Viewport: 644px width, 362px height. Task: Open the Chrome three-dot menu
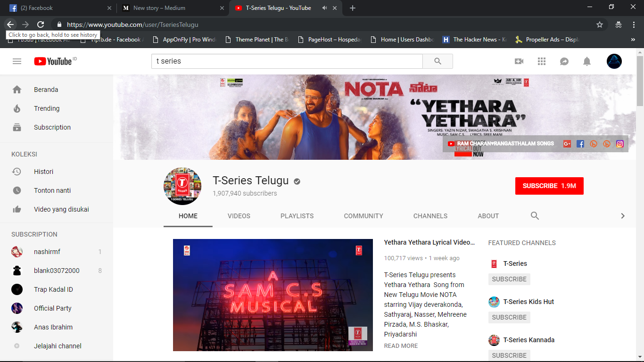point(634,25)
